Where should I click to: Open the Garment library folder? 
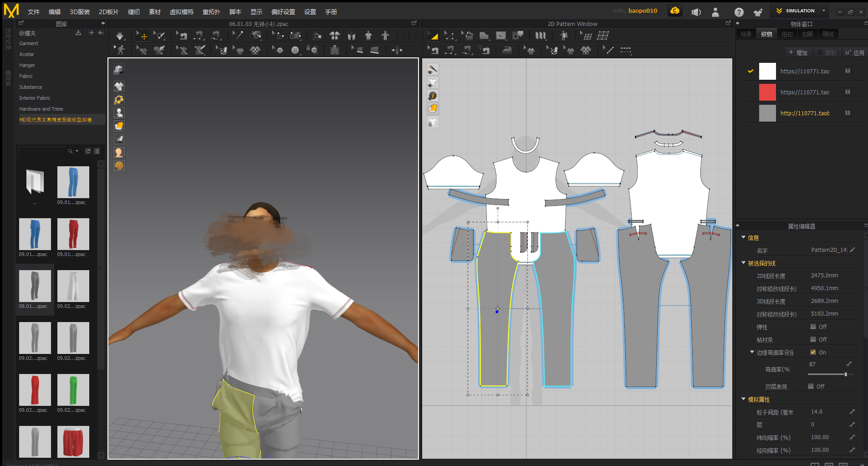(x=29, y=43)
